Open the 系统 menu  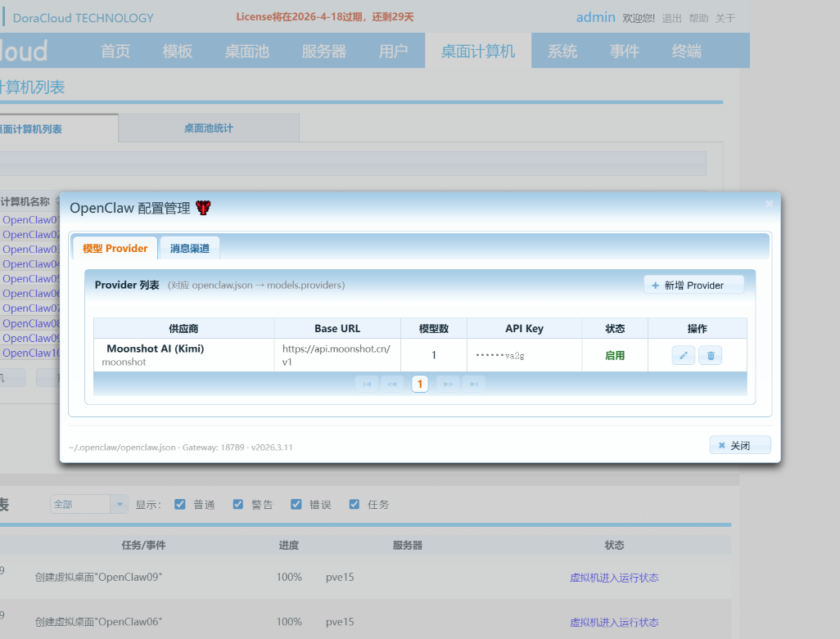pos(562,51)
